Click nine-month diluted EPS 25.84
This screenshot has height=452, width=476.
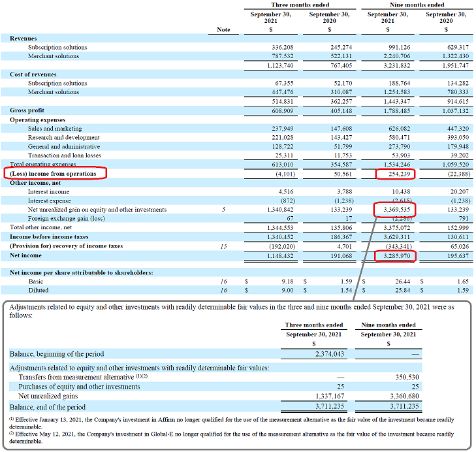(x=402, y=291)
